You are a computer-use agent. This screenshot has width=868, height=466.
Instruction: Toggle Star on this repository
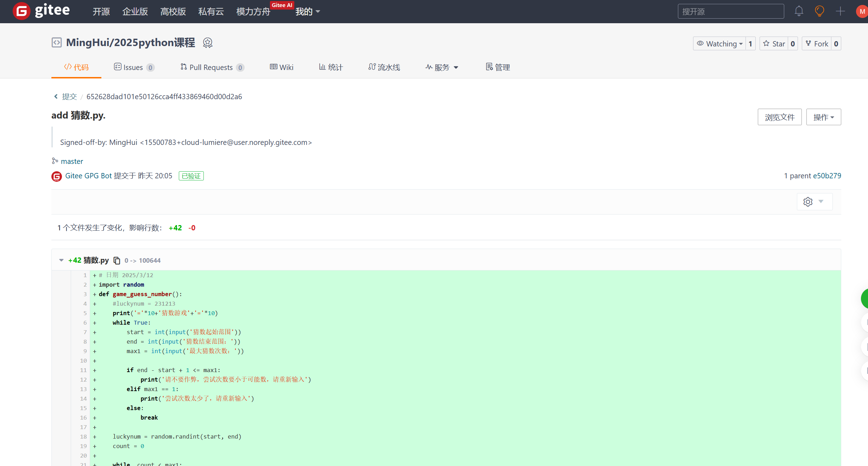click(774, 44)
